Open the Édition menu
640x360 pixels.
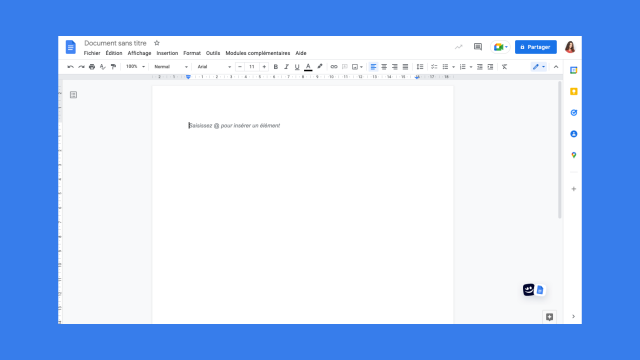114,53
